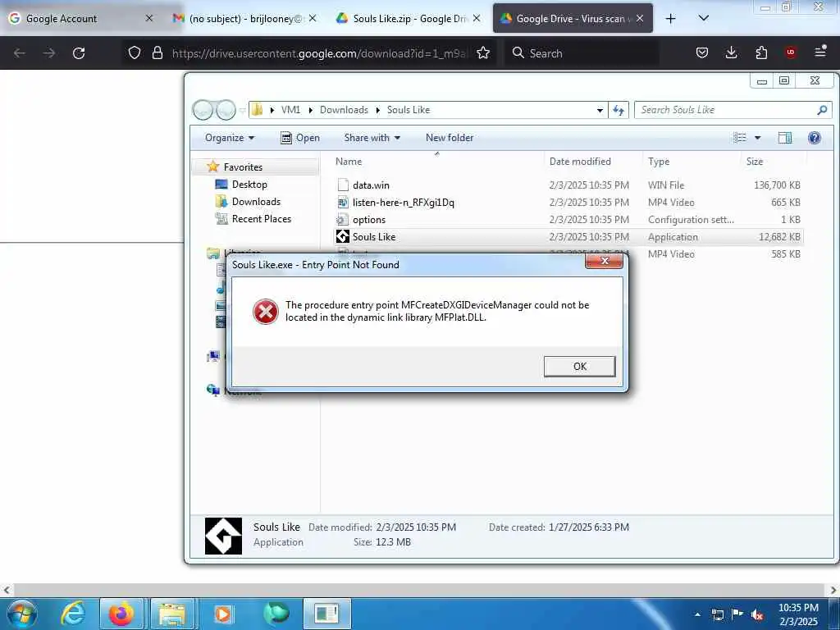Close the Souls Like.exe error dialog
This screenshot has height=630, width=840.
click(605, 261)
